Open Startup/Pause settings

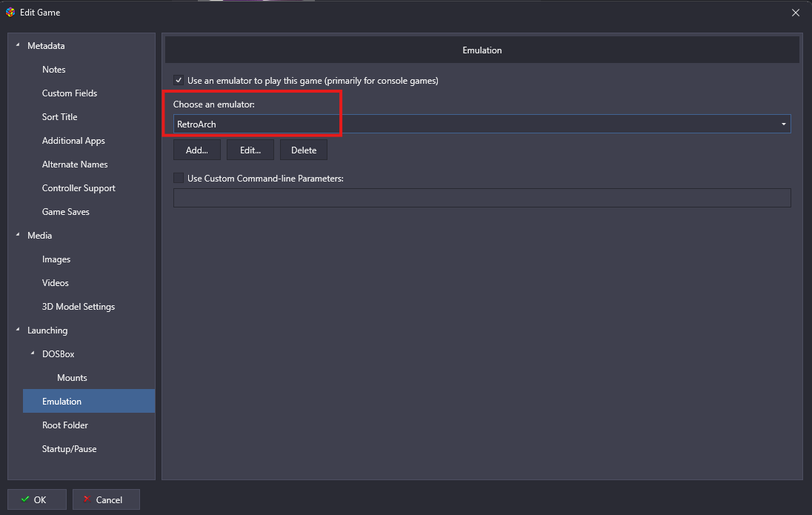[70, 449]
